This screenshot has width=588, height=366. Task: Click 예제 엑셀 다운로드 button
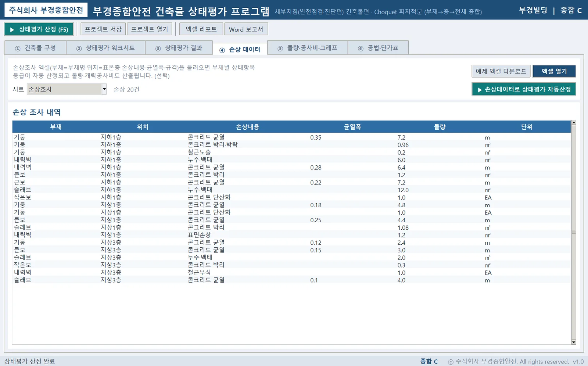coord(501,71)
